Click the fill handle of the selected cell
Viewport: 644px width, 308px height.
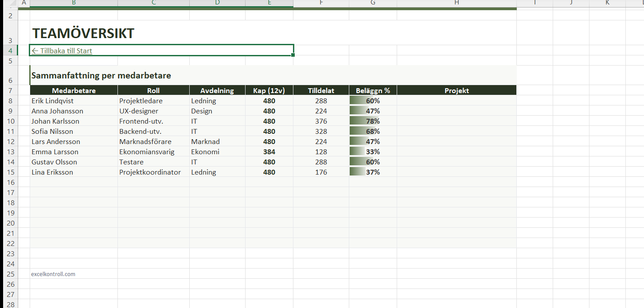[x=293, y=55]
